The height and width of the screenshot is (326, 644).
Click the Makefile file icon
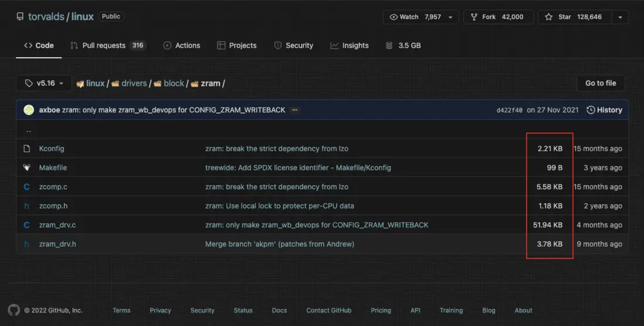point(27,168)
